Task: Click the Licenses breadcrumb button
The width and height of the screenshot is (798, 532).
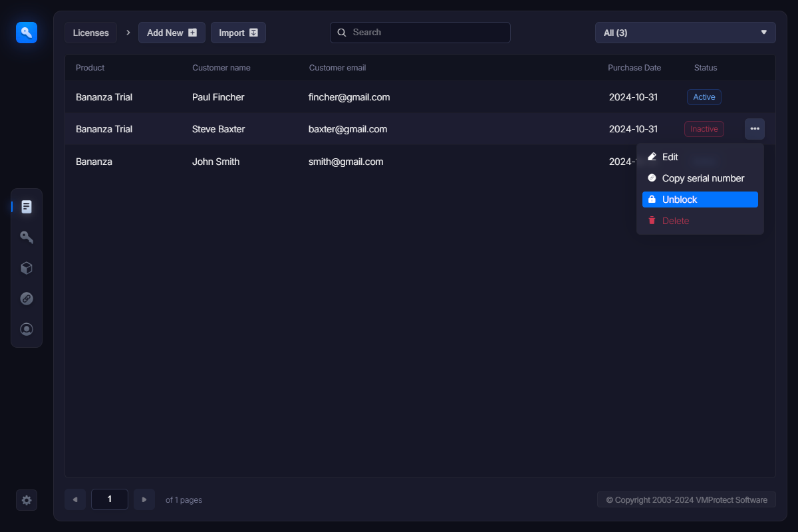Action: (x=91, y=33)
